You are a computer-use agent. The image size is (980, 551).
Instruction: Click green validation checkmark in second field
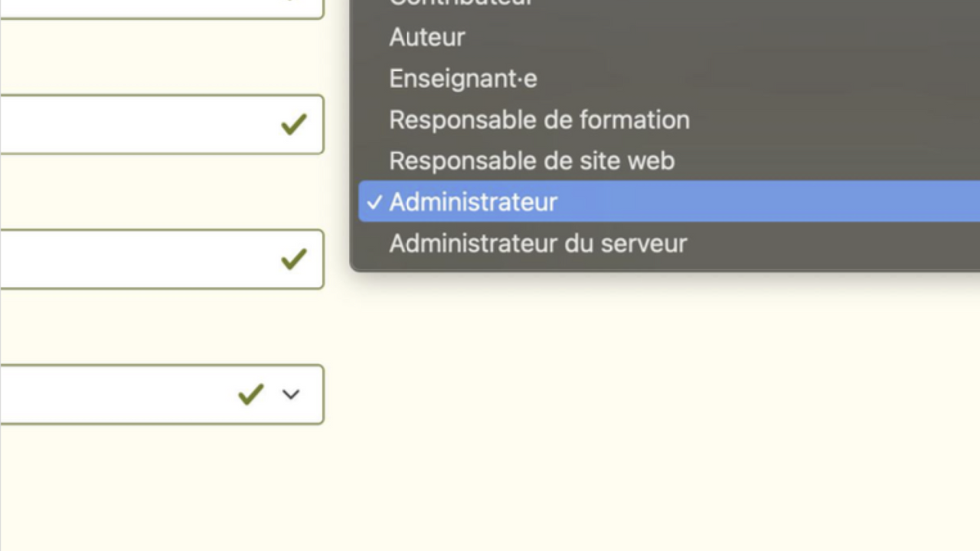tap(293, 124)
